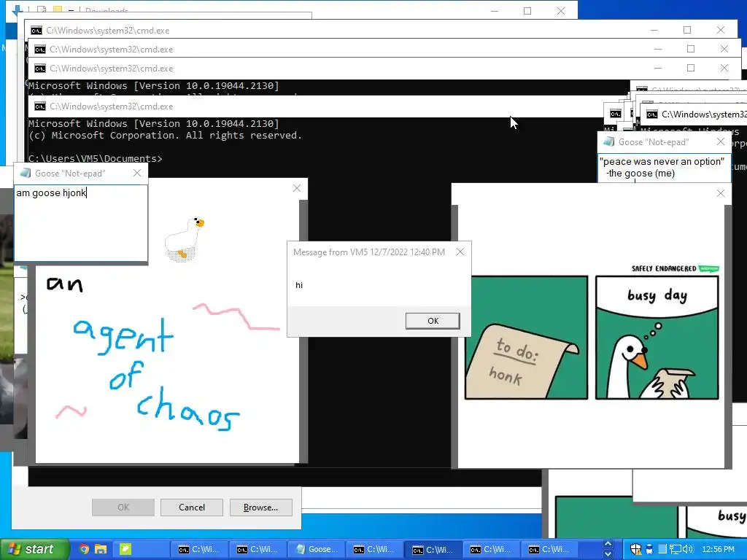Screen dimensions: 747x560
Task: Click the Safely Remove Hardware tray icon
Action: pyautogui.click(x=649, y=549)
